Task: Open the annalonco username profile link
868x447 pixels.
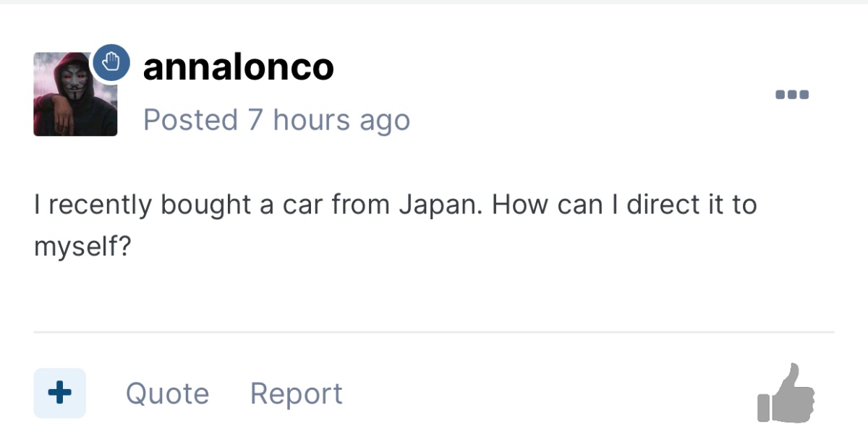Action: [238, 67]
